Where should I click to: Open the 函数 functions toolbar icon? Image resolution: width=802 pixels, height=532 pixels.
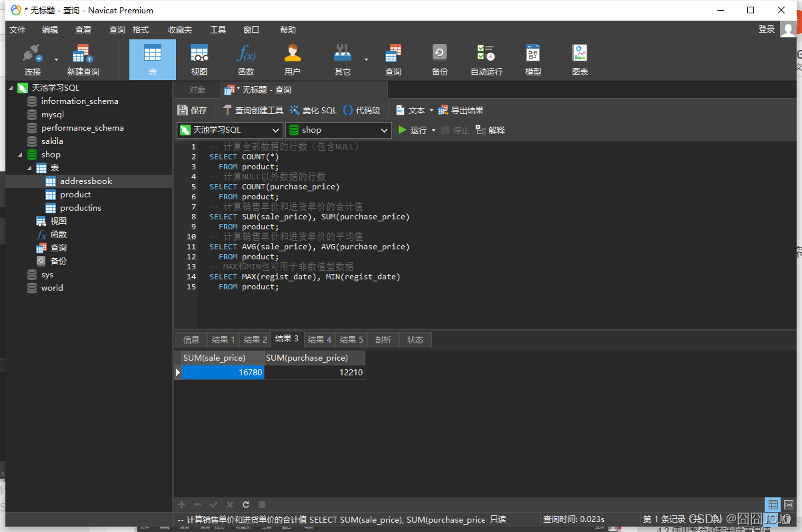[x=246, y=60]
